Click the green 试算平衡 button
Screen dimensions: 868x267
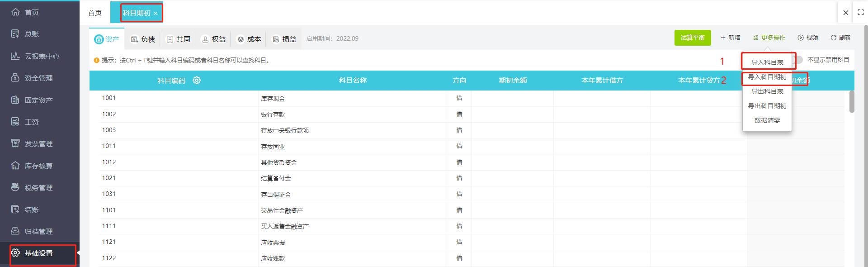(692, 38)
